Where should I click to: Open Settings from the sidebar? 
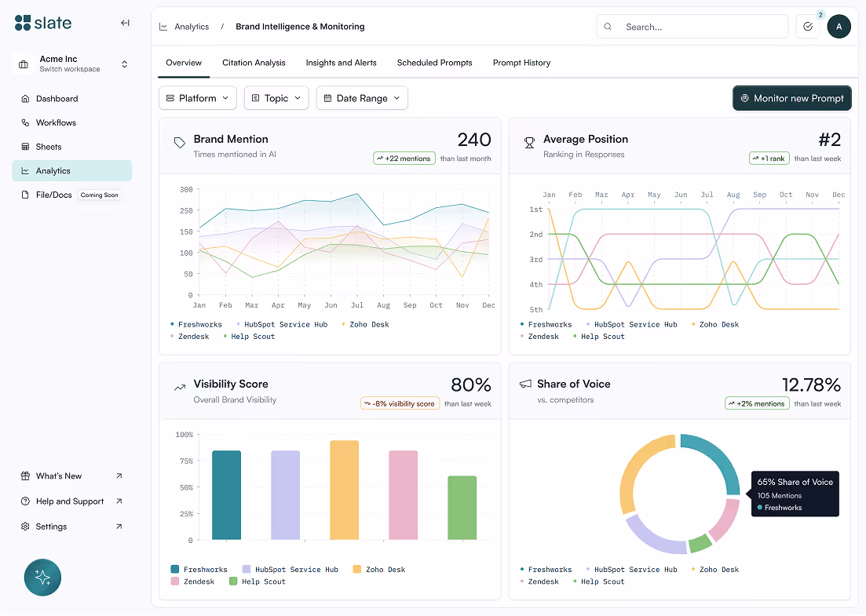tap(71, 527)
